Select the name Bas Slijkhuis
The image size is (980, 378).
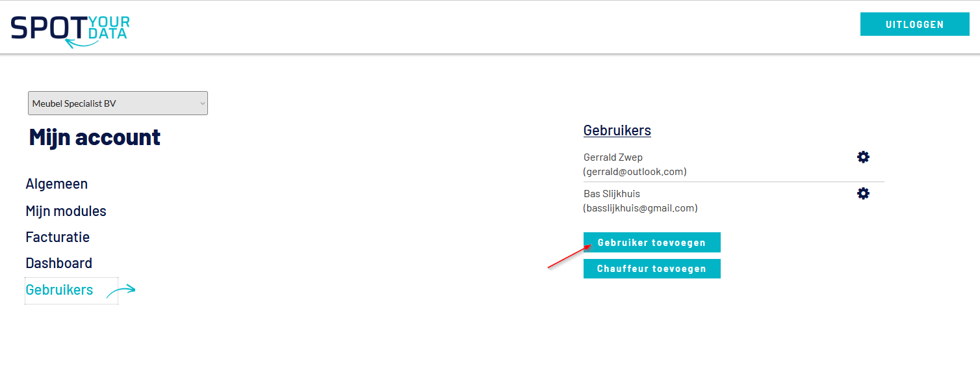coord(612,194)
